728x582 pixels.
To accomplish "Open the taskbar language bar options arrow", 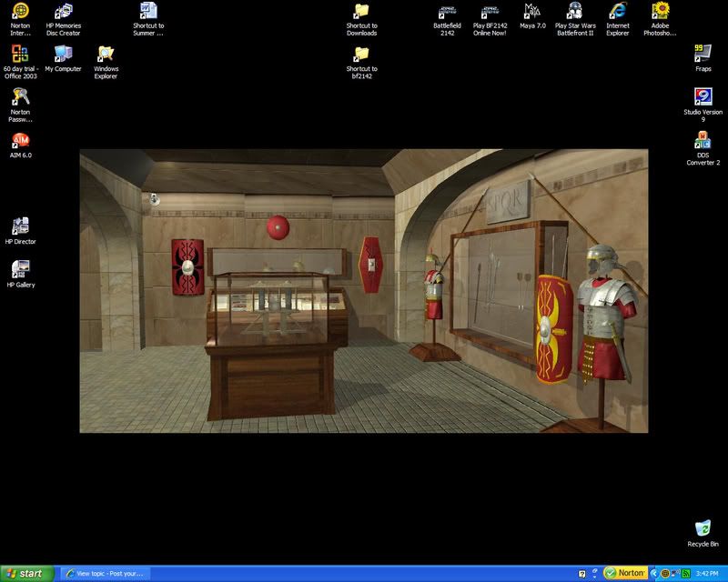I will [595, 577].
